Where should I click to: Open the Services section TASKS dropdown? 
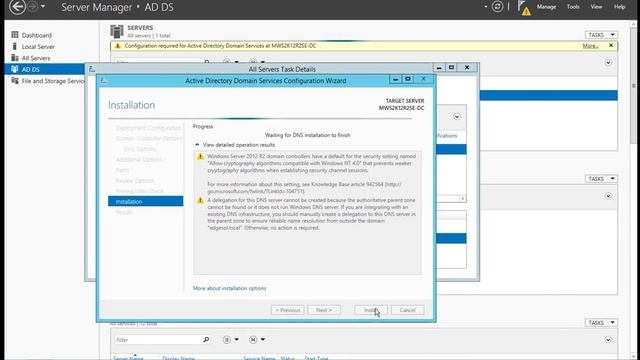(x=601, y=322)
